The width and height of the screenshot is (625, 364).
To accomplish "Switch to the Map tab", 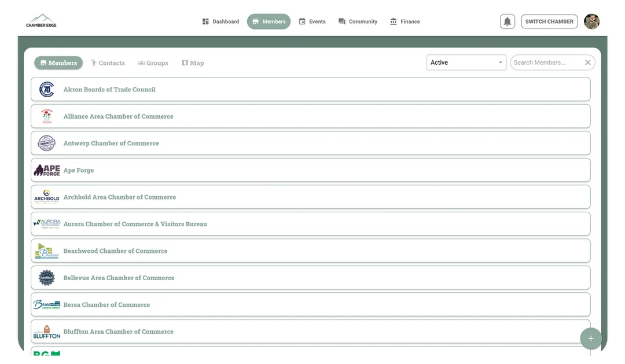I will click(193, 63).
